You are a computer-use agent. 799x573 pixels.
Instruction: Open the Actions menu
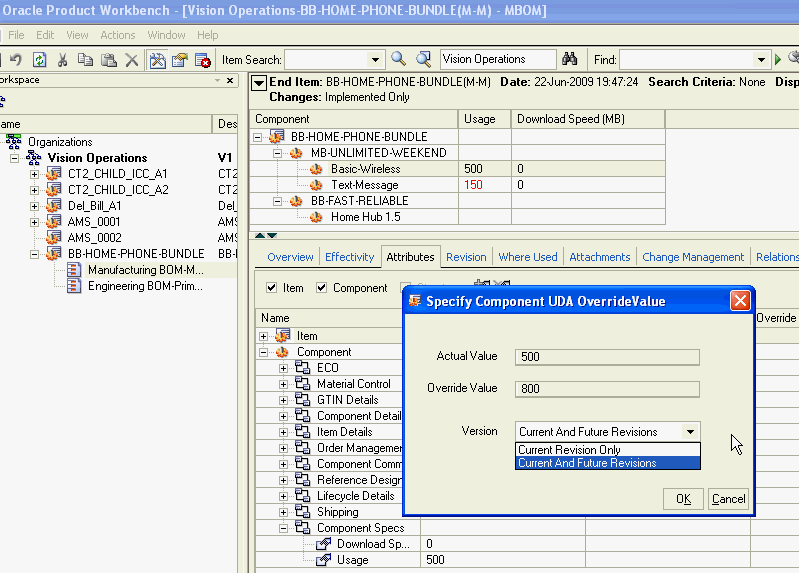point(118,35)
